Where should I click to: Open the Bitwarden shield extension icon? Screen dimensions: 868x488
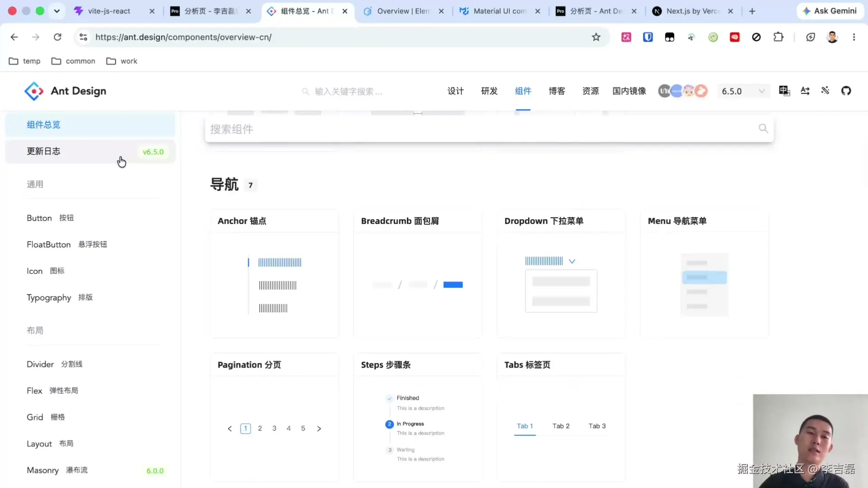pyautogui.click(x=648, y=37)
